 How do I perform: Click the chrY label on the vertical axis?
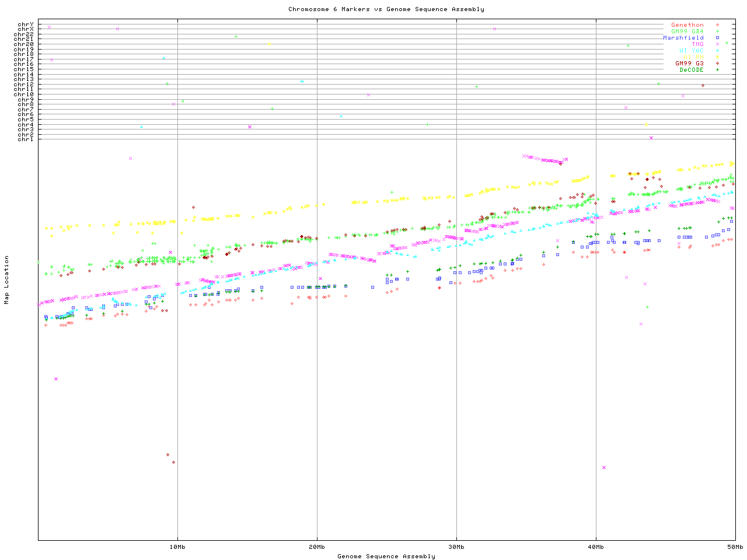click(25, 24)
